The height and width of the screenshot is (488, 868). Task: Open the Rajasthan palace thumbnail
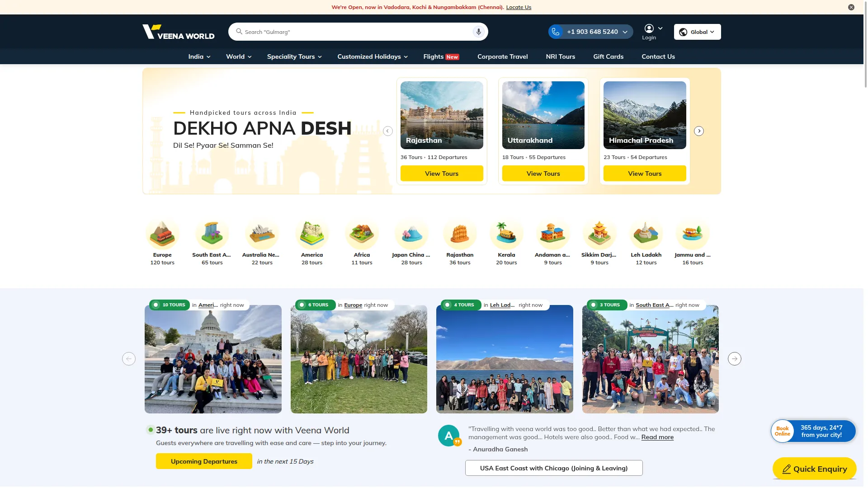(x=442, y=115)
